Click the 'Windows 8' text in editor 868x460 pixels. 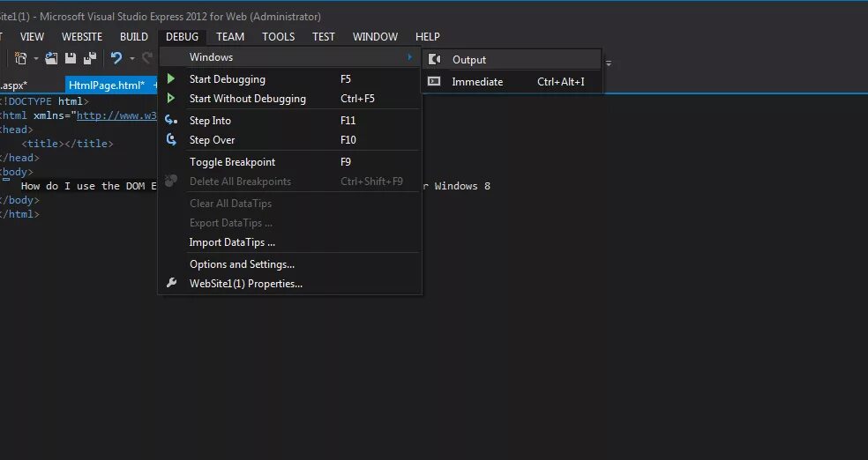coord(462,186)
